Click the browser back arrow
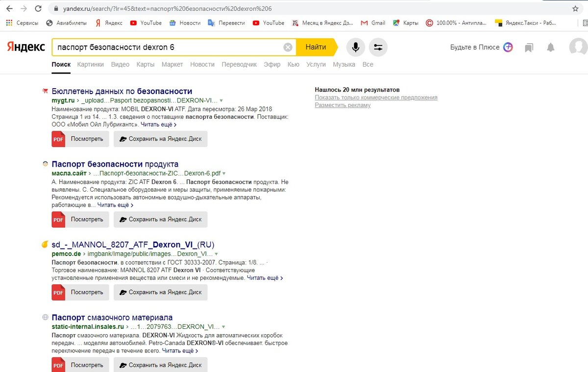Screen dimensions: 588x372 point(9,9)
